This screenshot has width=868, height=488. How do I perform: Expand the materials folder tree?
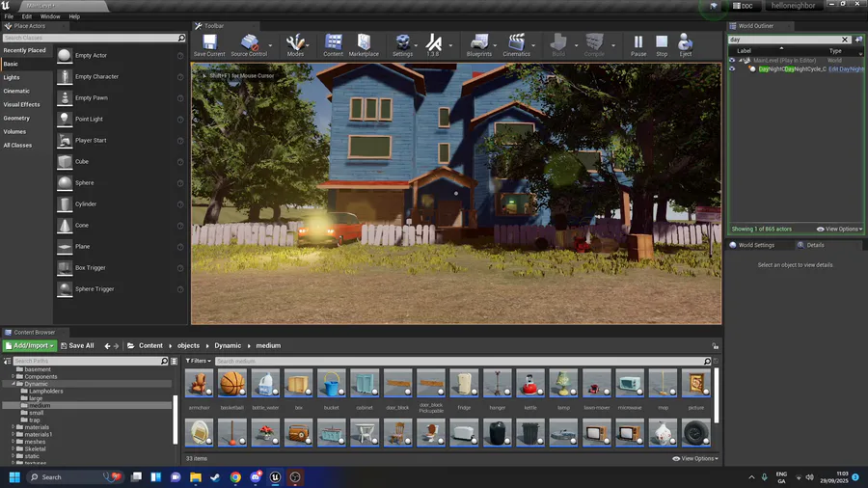[x=14, y=427]
